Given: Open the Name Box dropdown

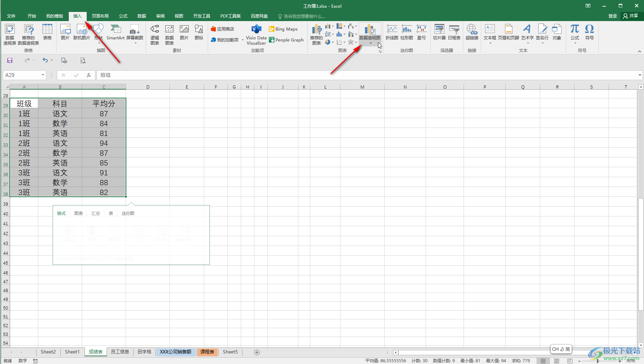Looking at the screenshot, I should tap(43, 75).
